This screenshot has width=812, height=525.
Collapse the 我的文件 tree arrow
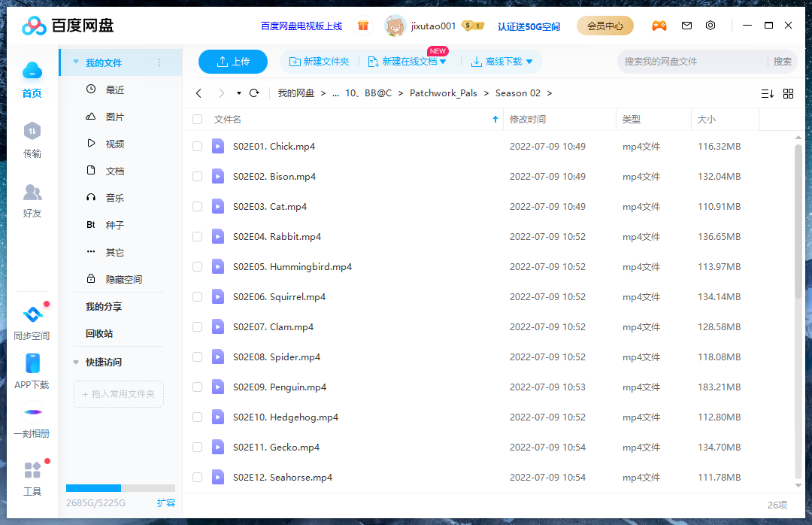pos(76,62)
